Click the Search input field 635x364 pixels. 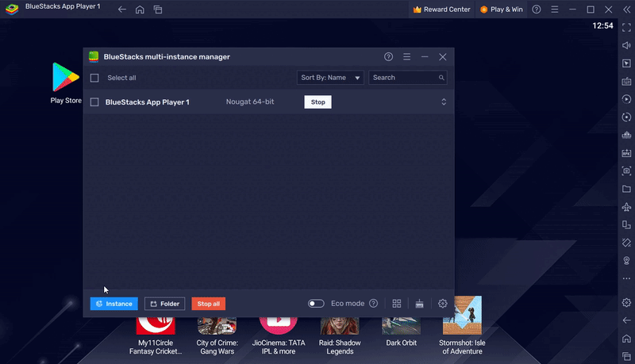(407, 78)
